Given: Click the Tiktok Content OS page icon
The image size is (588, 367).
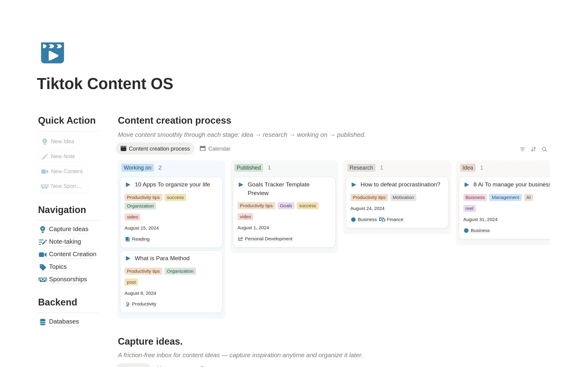Looking at the screenshot, I should pos(52,53).
